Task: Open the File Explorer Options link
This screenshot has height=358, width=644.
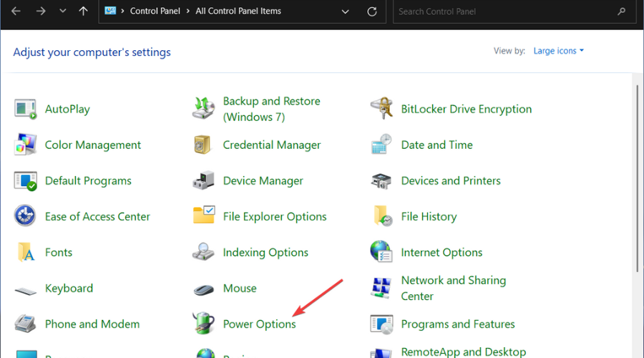Action: click(274, 217)
